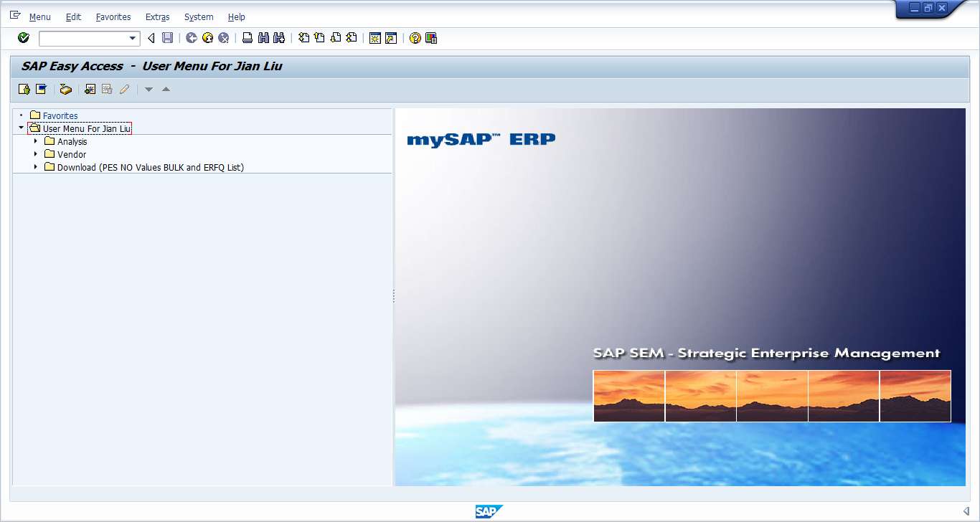The height and width of the screenshot is (522, 980).
Task: Go to Previous Page icon
Action: point(319,38)
